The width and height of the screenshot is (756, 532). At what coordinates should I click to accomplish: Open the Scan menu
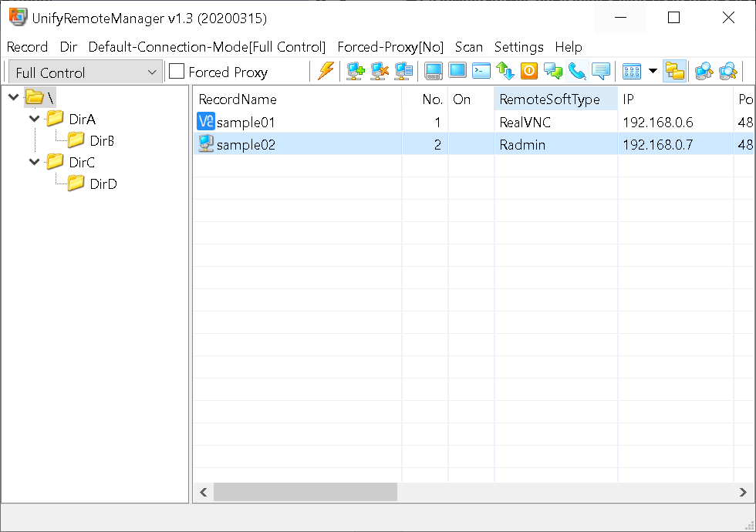tap(469, 47)
